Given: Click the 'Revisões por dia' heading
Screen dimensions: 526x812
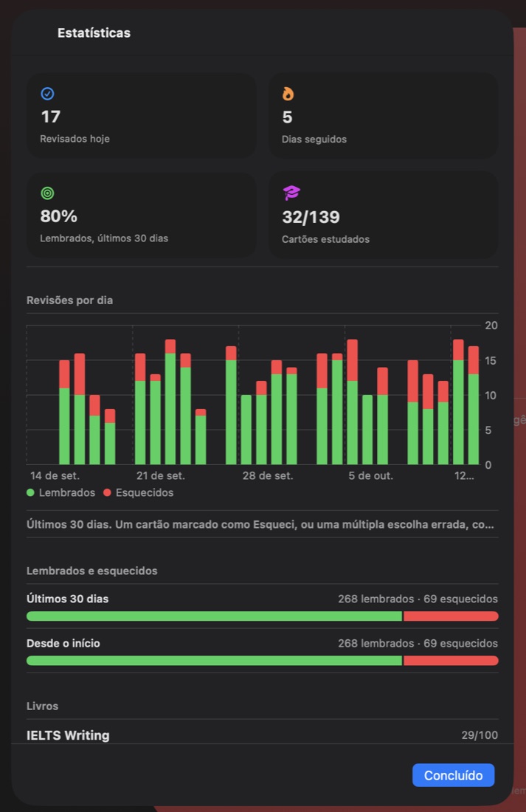Looking at the screenshot, I should [x=69, y=300].
